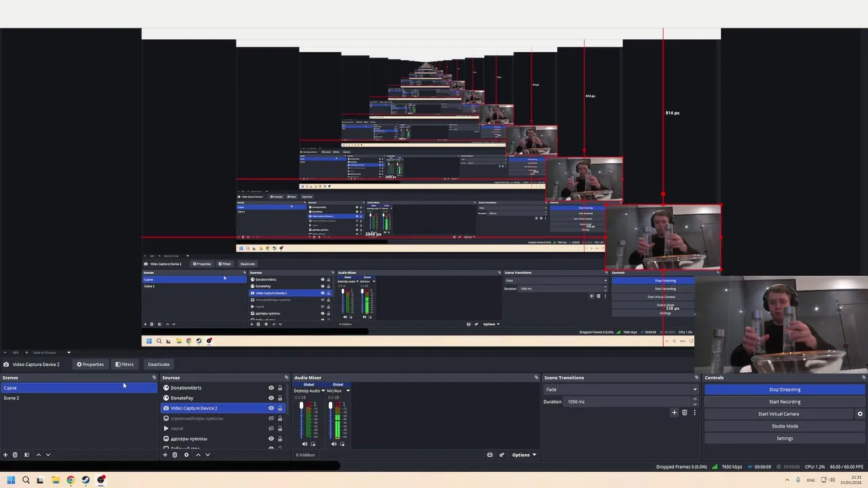The image size is (868, 488).
Task: Unlock the DonatePay source
Action: click(x=280, y=398)
